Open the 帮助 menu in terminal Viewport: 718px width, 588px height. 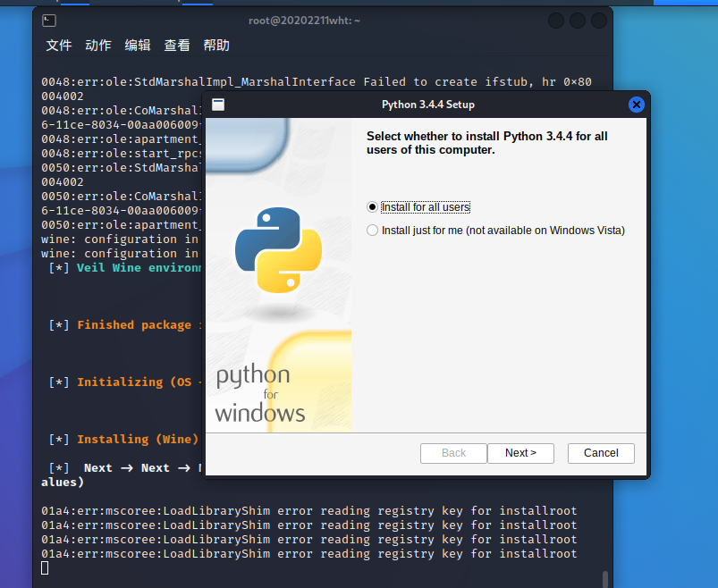[216, 46]
